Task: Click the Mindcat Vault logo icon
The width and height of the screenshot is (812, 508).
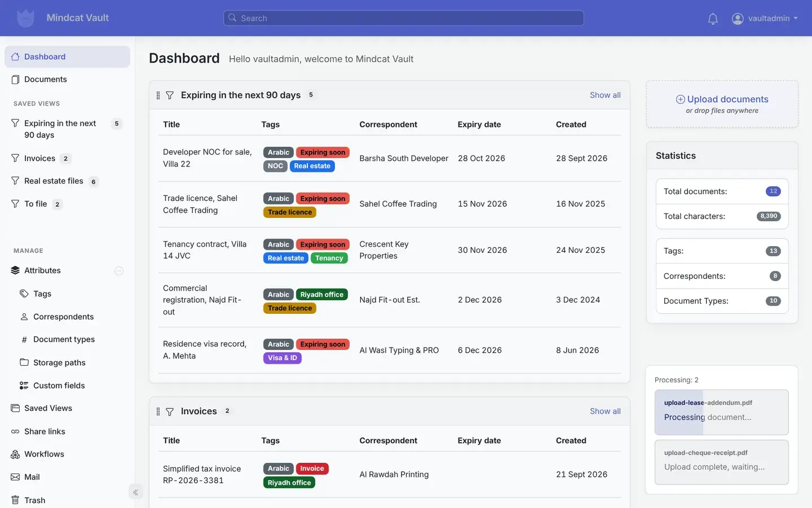Action: tap(25, 18)
